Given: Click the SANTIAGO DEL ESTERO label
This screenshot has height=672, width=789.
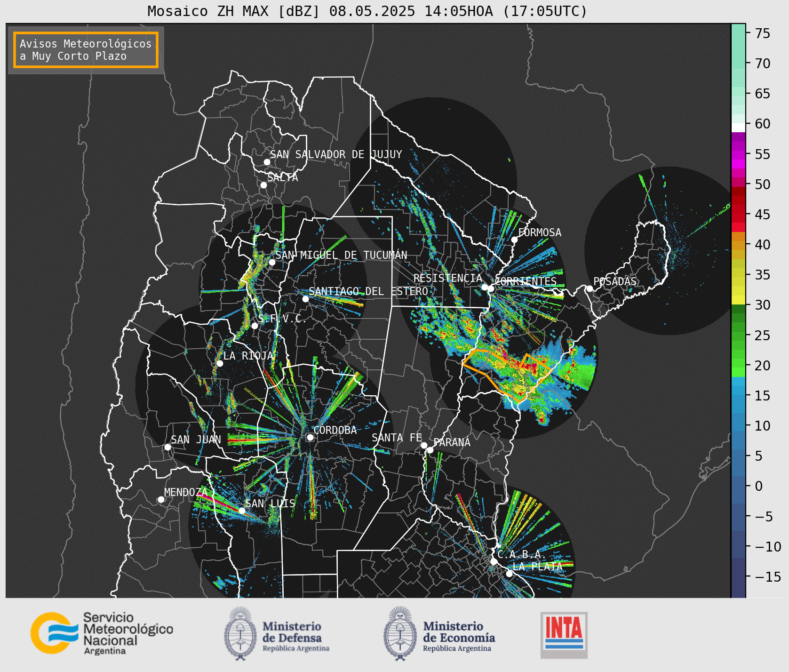Looking at the screenshot, I should point(368,291).
